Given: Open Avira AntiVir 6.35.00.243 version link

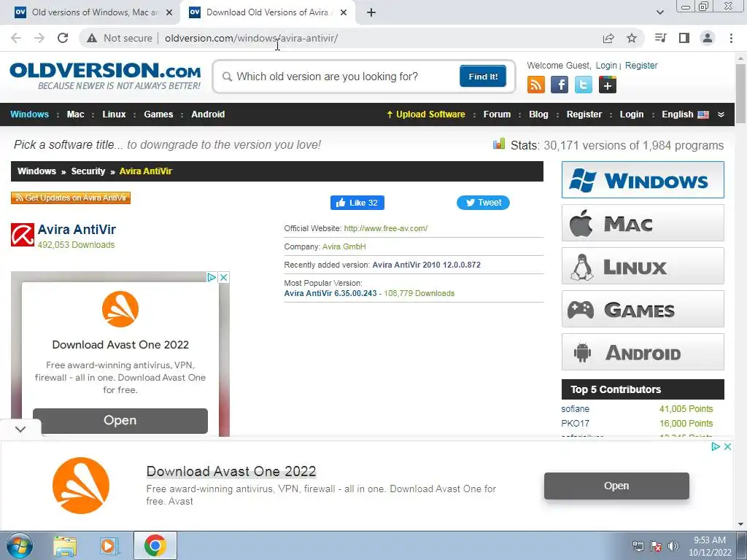Looking at the screenshot, I should pos(330,293).
